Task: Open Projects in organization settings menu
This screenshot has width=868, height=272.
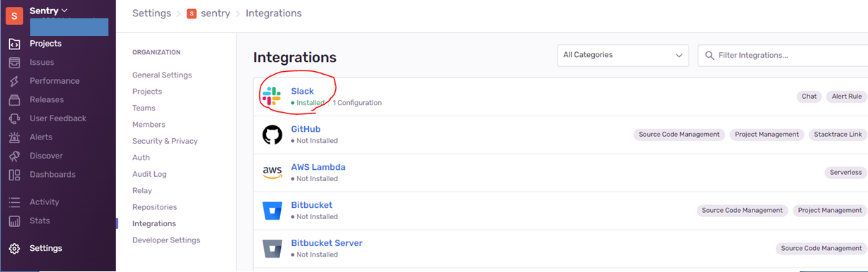Action: coord(147,92)
